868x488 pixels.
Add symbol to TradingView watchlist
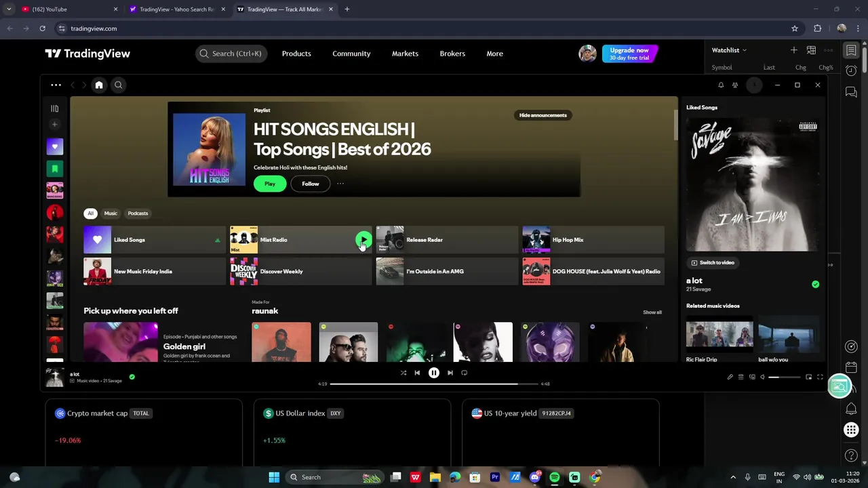pos(794,50)
